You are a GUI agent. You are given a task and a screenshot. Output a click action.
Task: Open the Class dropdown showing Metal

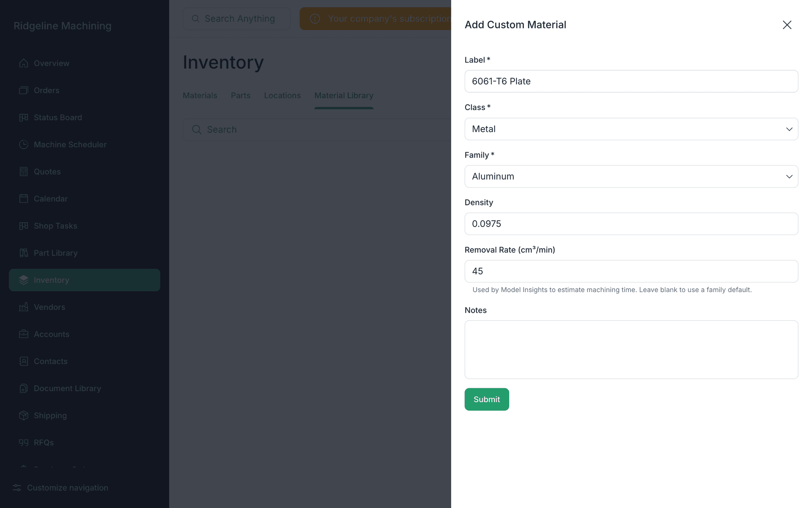click(631, 129)
